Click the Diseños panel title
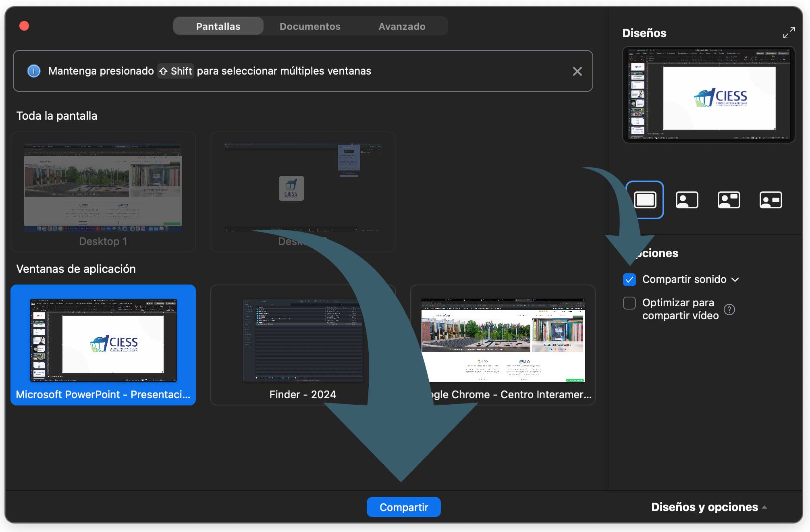 (644, 33)
